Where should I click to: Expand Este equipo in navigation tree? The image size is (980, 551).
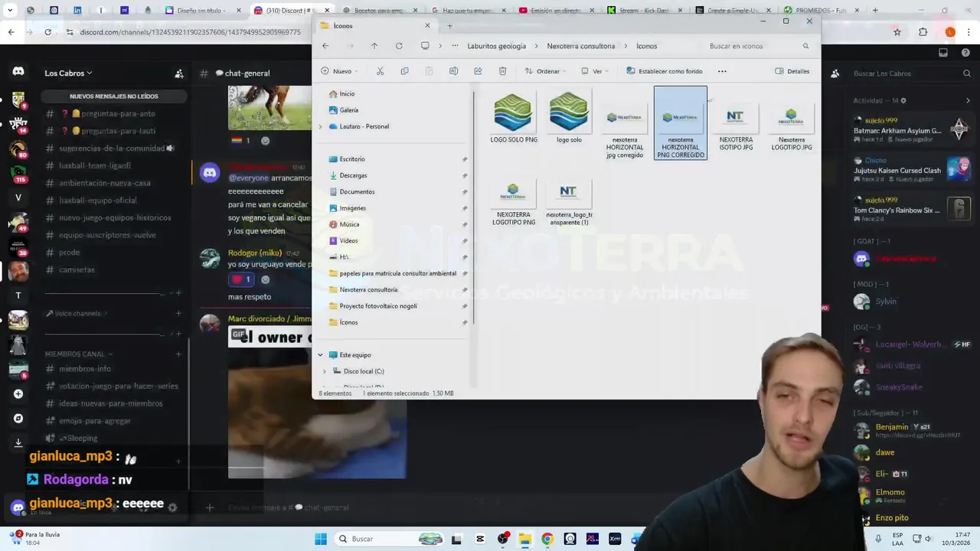coord(320,355)
